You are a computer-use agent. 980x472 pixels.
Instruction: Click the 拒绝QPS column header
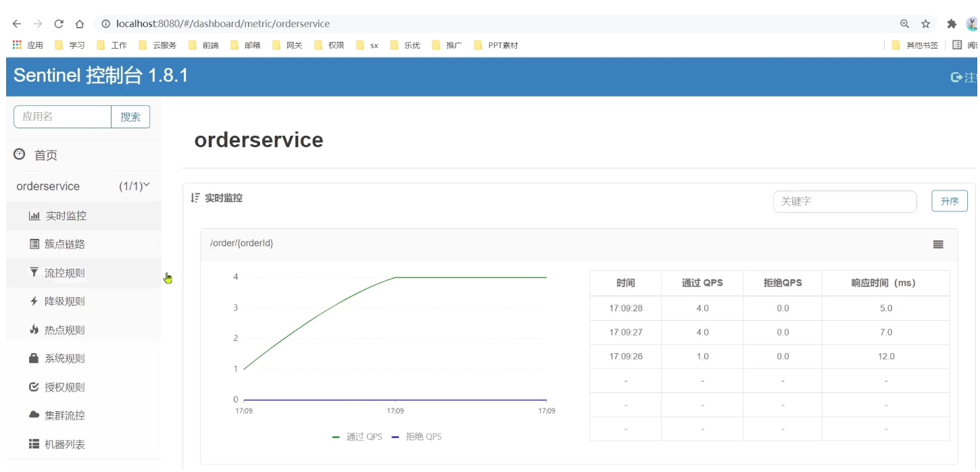click(783, 283)
